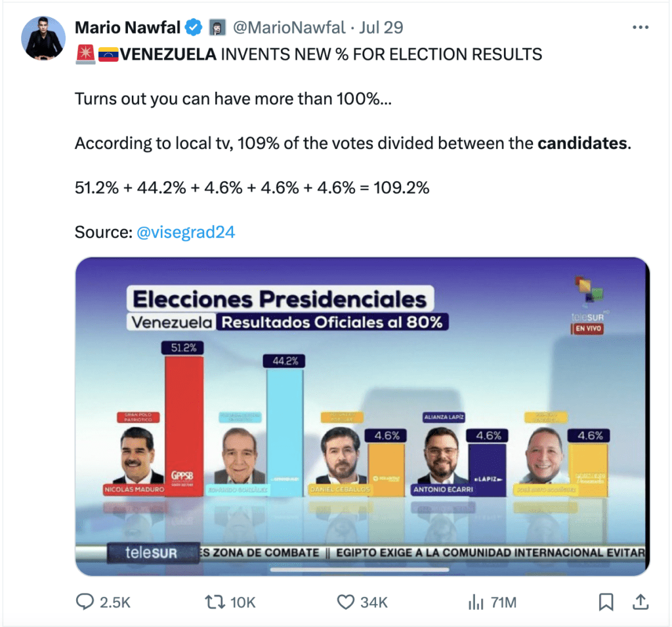This screenshot has width=672, height=627.
Task: Click the 71M views count
Action: (x=502, y=602)
